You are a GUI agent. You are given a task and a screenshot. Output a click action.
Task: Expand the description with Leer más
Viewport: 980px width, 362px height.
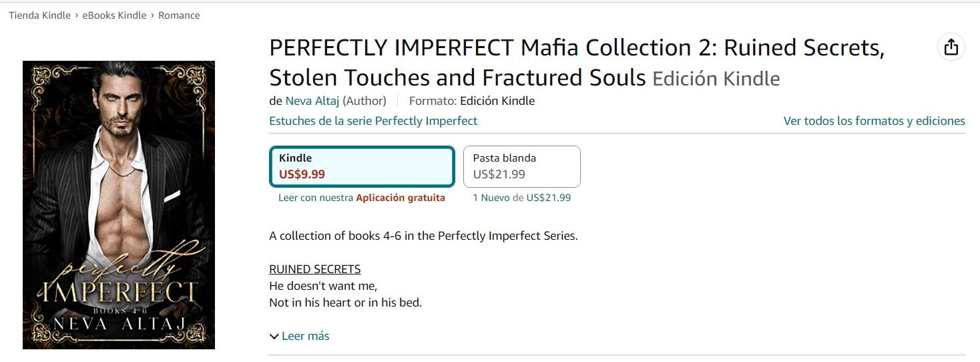click(305, 336)
